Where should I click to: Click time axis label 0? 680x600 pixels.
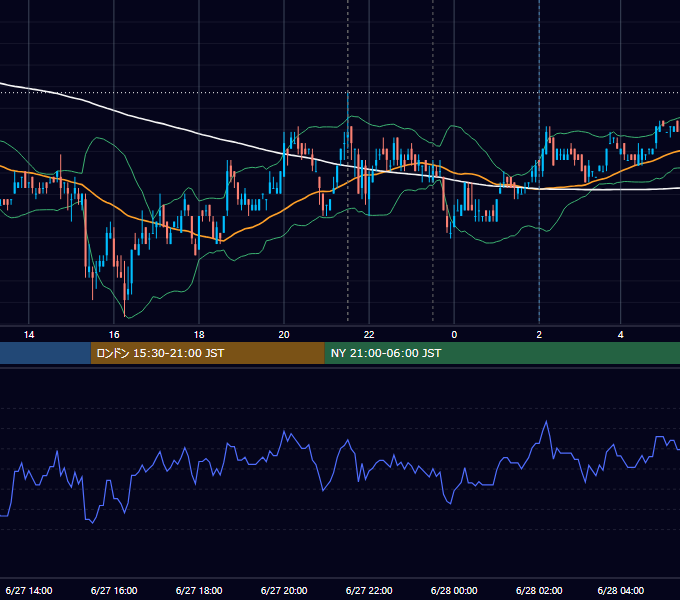click(454, 335)
